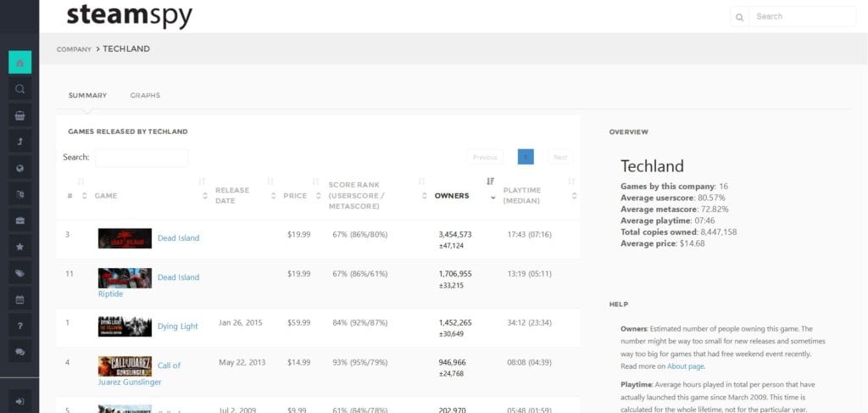Click the home icon in the sidebar
The image size is (868, 413).
[19, 62]
